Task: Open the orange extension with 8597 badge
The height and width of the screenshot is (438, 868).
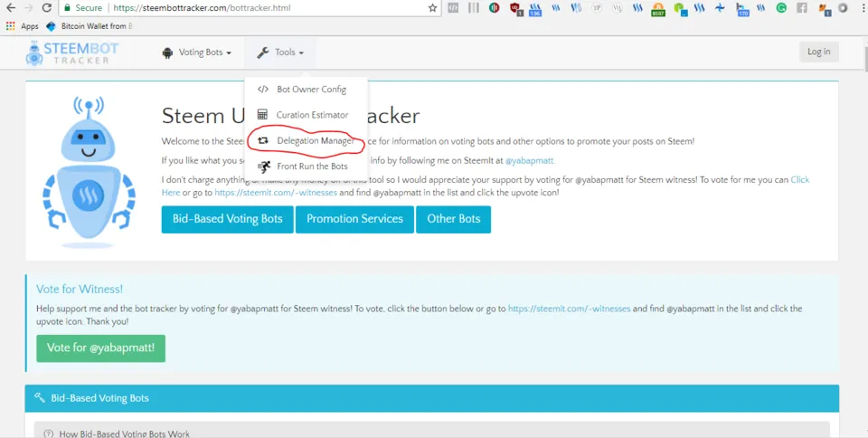Action: [x=658, y=9]
